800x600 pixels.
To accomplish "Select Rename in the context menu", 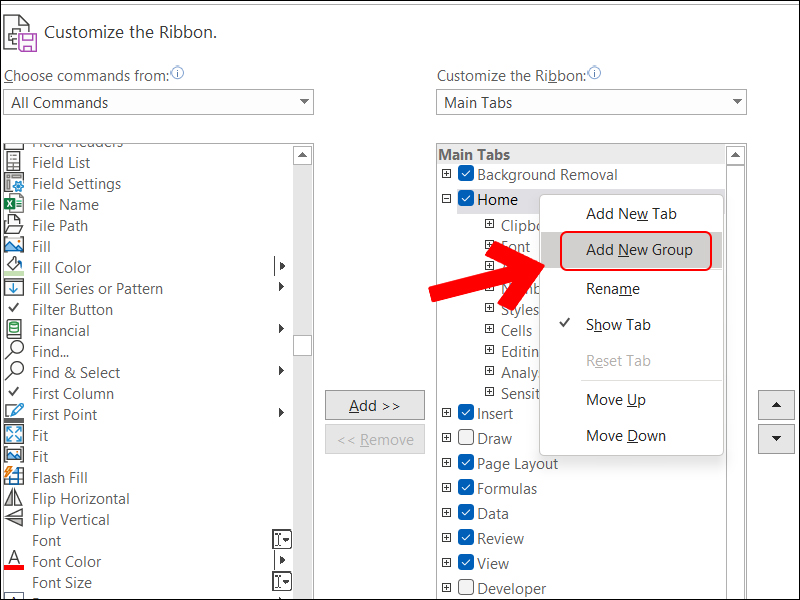I will tap(612, 289).
